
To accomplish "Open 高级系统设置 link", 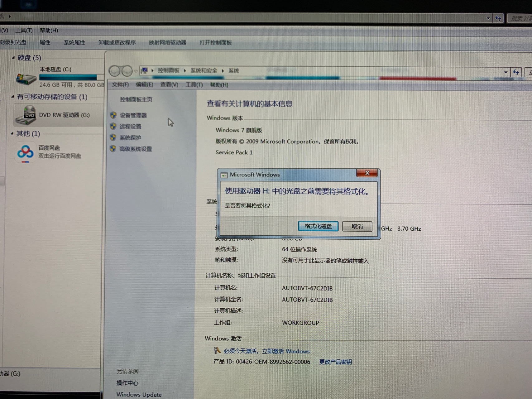I will (136, 149).
